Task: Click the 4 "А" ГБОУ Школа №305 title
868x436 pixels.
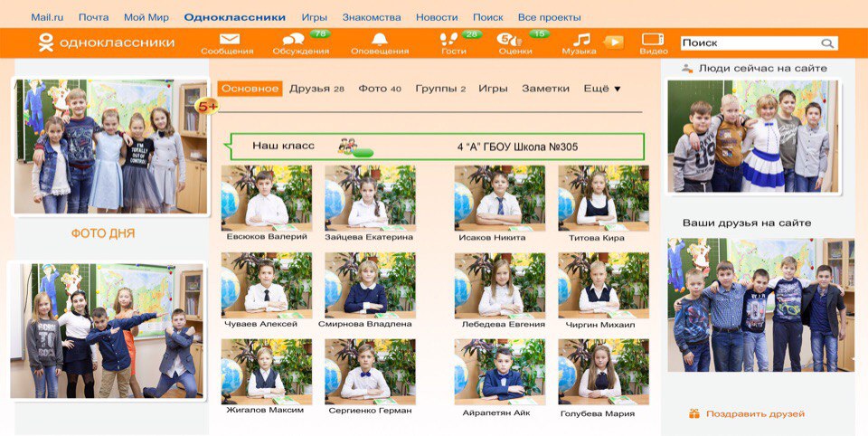Action: click(x=517, y=147)
